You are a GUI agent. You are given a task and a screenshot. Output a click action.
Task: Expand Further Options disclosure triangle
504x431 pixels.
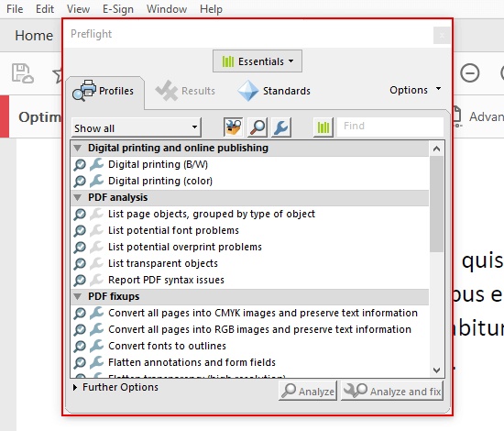click(75, 387)
